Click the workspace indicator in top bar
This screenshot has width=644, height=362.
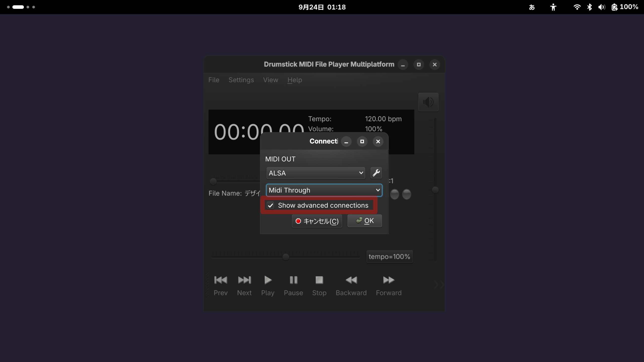point(21,7)
